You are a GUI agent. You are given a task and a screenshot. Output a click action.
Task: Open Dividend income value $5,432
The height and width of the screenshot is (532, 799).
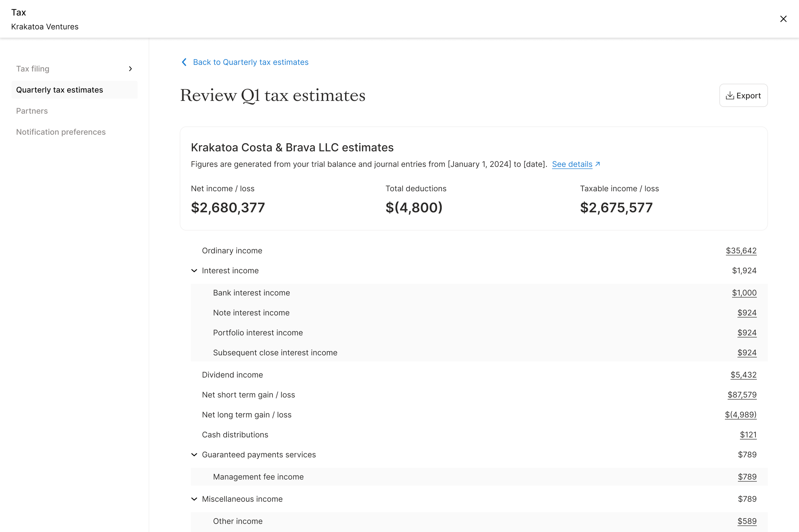click(743, 375)
